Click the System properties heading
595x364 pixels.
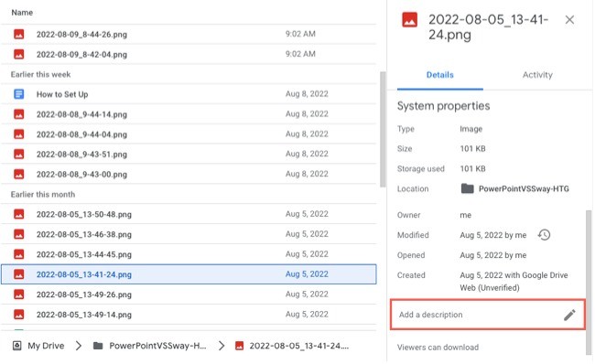pyautogui.click(x=443, y=106)
